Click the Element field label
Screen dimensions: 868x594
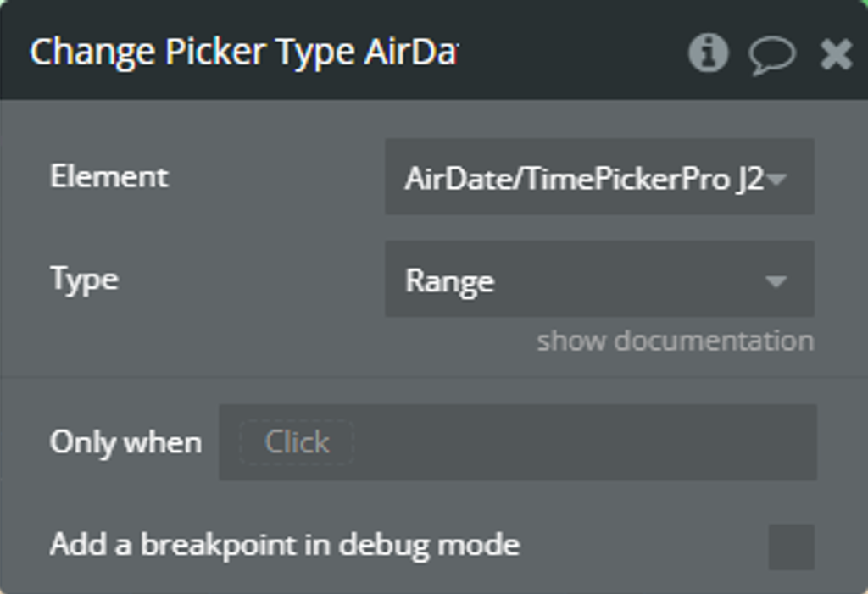coord(109,176)
